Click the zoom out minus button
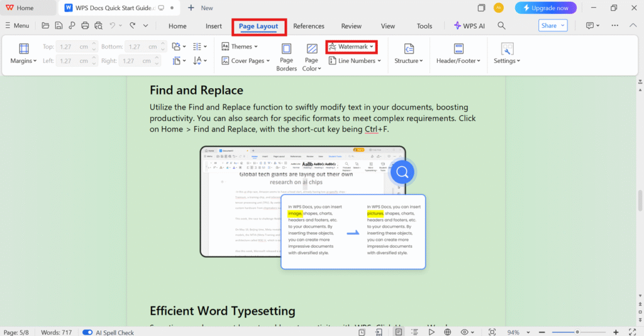 [x=541, y=332]
